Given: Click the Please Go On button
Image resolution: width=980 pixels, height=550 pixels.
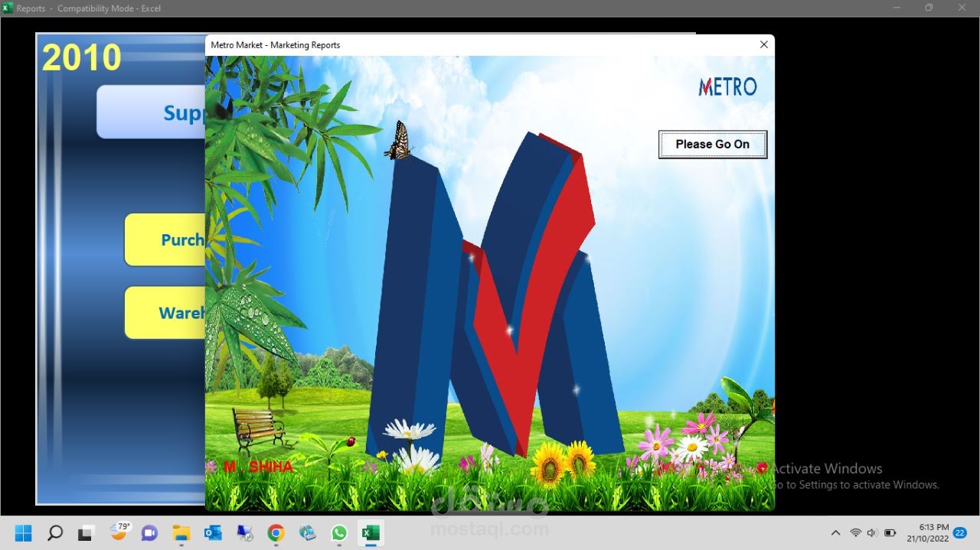Looking at the screenshot, I should [712, 144].
